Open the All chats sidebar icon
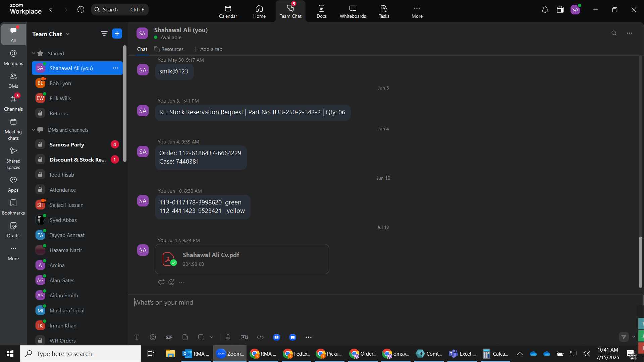644x362 pixels. [x=13, y=35]
